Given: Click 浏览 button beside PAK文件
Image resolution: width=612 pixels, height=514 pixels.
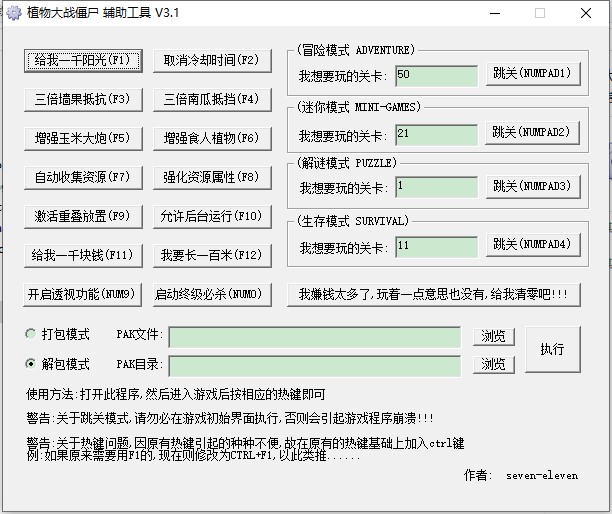Looking at the screenshot, I should (x=494, y=336).
